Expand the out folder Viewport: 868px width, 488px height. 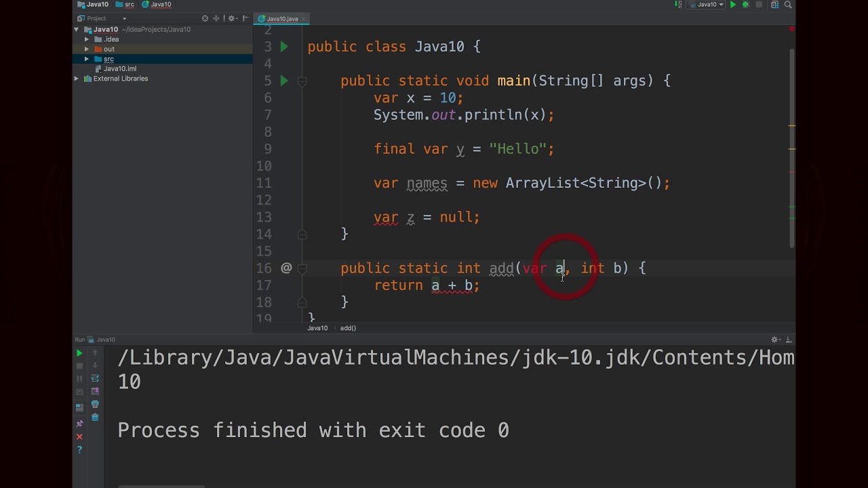click(x=87, y=49)
